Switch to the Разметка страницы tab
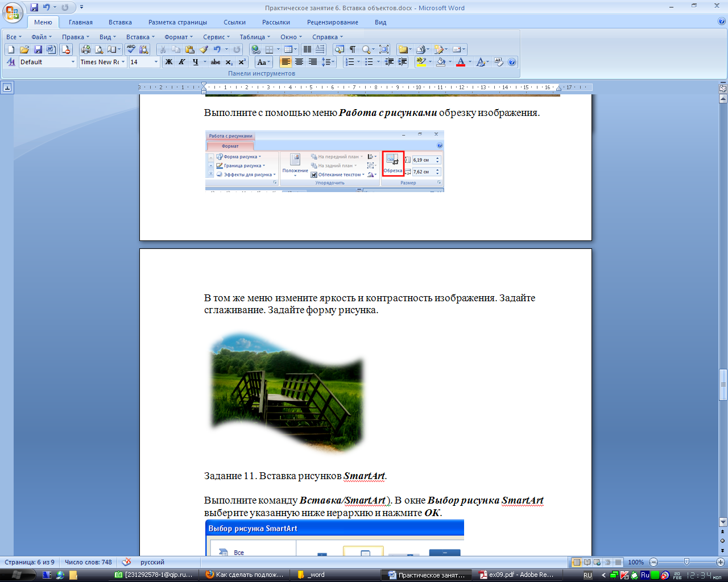The image size is (728, 582). (177, 22)
